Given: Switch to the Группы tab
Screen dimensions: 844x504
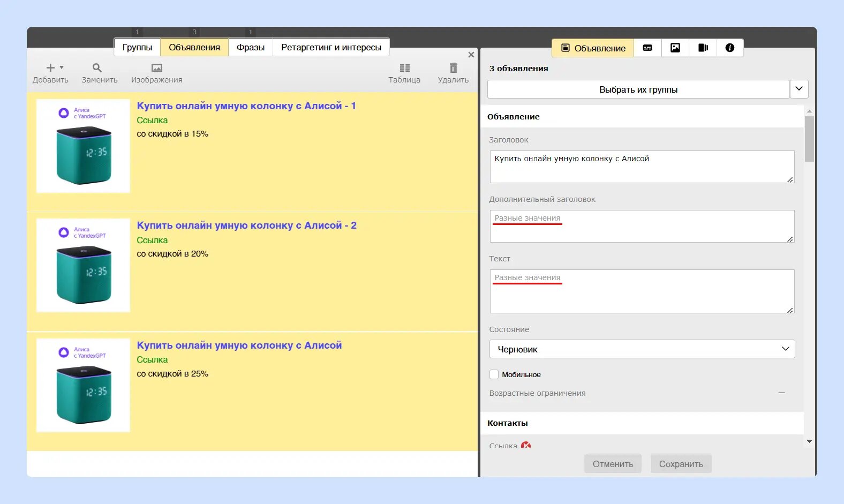Looking at the screenshot, I should 137,47.
